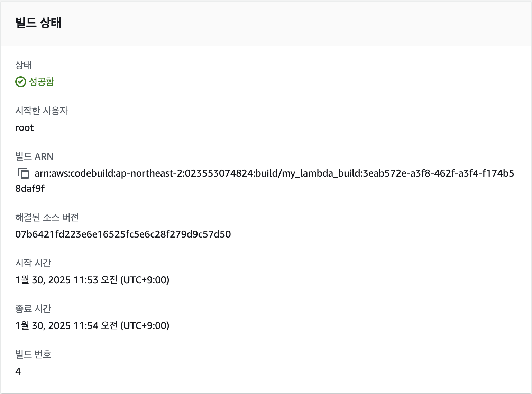This screenshot has height=394, width=532.
Task: Click the end time value 11:54 오전
Action: pos(92,325)
